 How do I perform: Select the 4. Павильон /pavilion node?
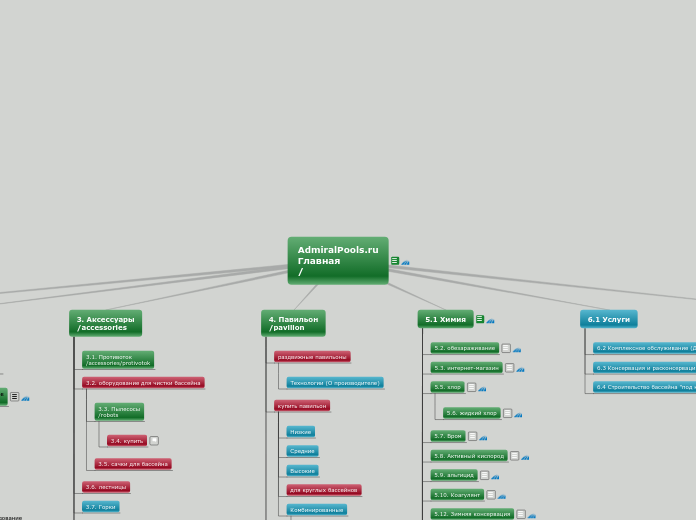point(293,323)
